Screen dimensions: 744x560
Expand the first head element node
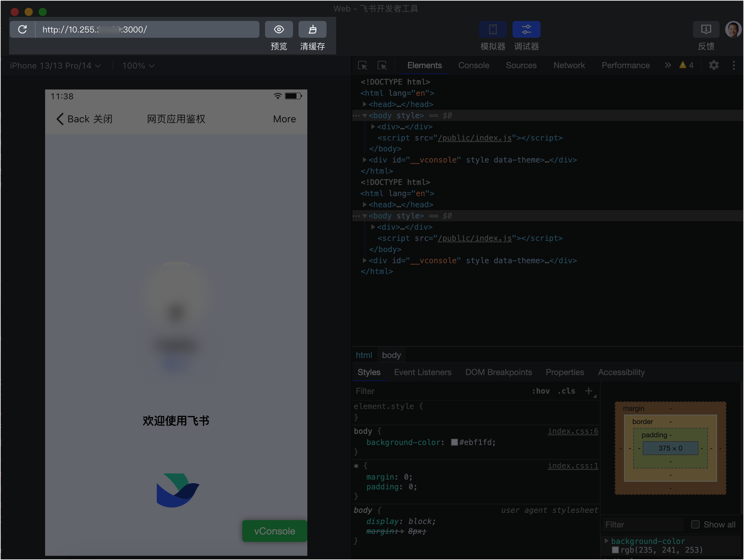[x=365, y=104]
